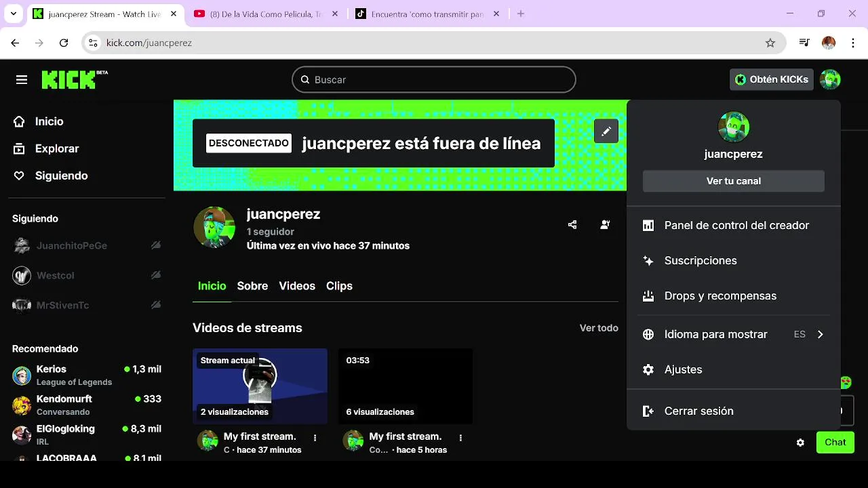Toggle notifications for MrStivenTc
Viewport: 868px width, 488px height.
tap(156, 305)
